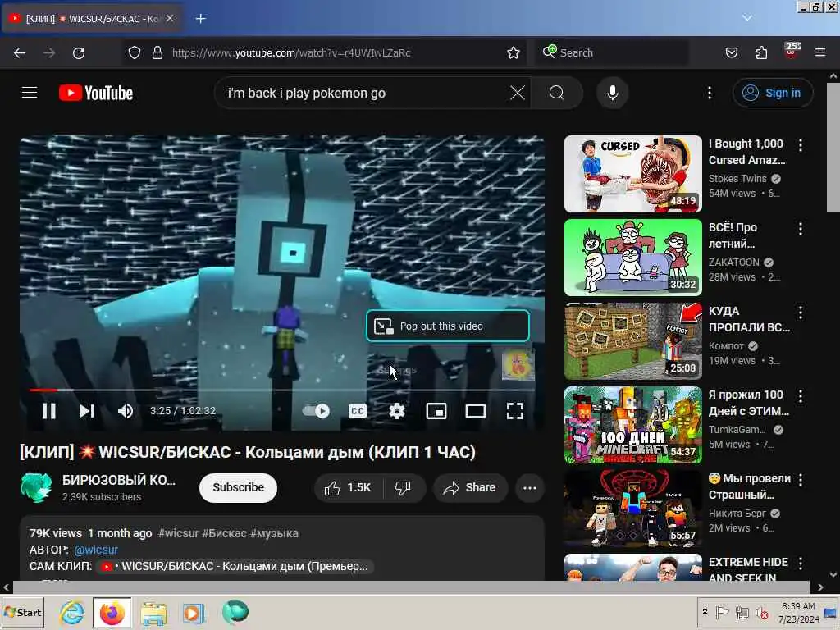Screen dimensions: 840x630
Task: Save to Pocket
Action: coord(731,52)
